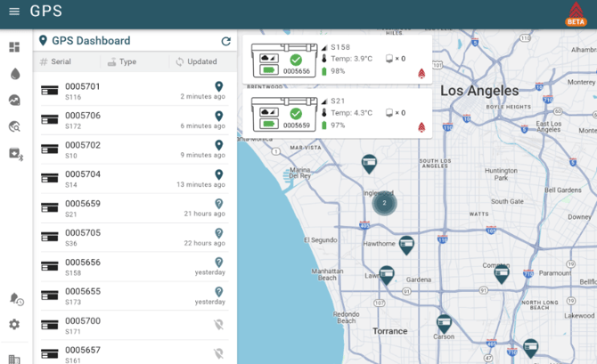Click the GPS Dashboard title

[91, 41]
